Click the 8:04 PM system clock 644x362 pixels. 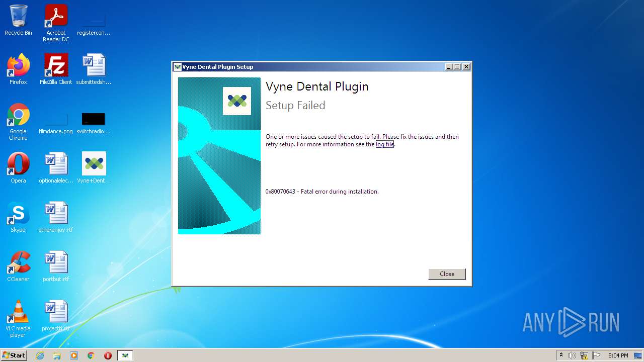tap(618, 355)
